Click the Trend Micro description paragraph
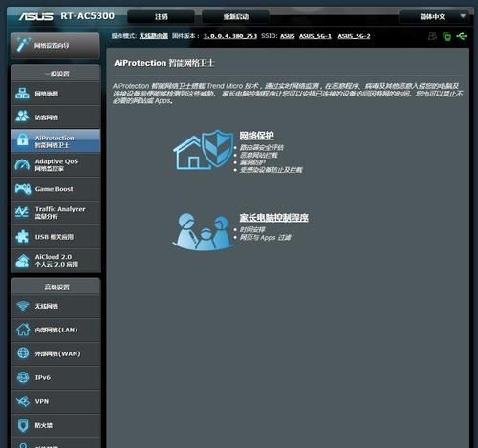 tap(288, 94)
